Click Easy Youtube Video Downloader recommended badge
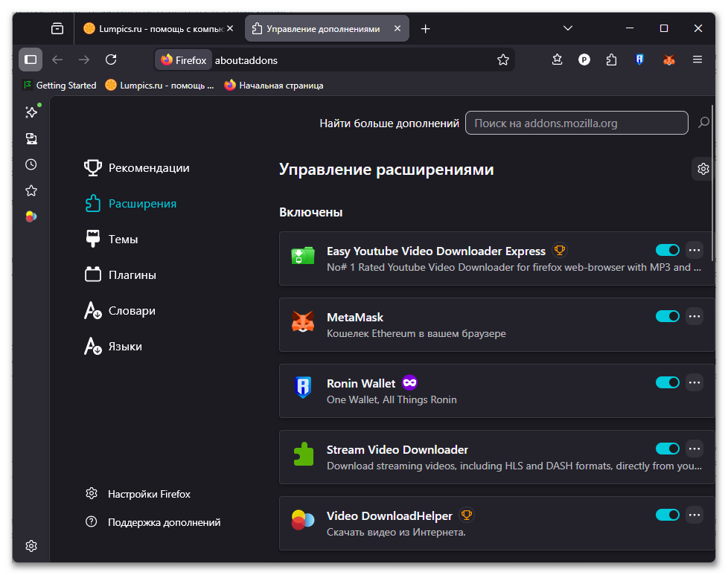This screenshot has width=728, height=575. (x=560, y=251)
